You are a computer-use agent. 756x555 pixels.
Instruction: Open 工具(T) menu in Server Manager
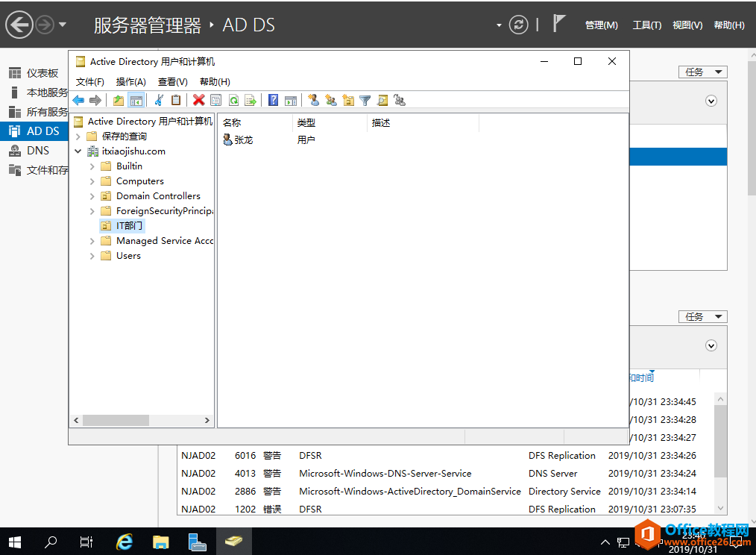647,25
